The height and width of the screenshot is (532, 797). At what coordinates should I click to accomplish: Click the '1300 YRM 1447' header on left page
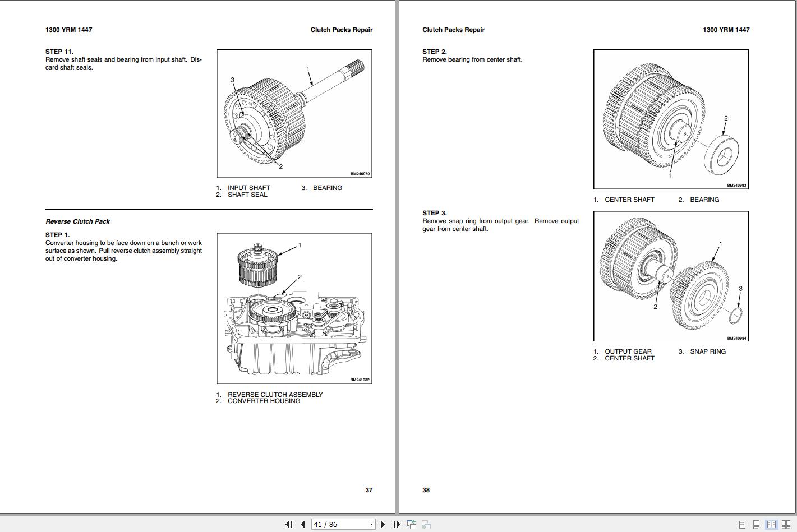tap(69, 30)
